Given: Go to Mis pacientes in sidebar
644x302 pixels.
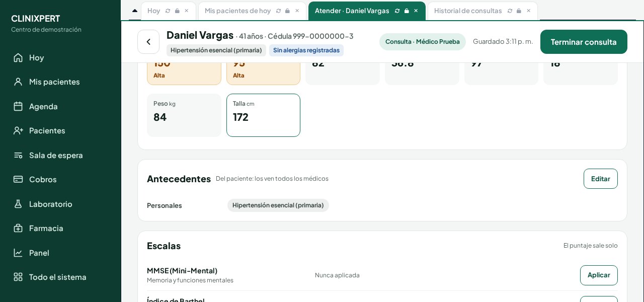Looking at the screenshot, I should click(60, 82).
